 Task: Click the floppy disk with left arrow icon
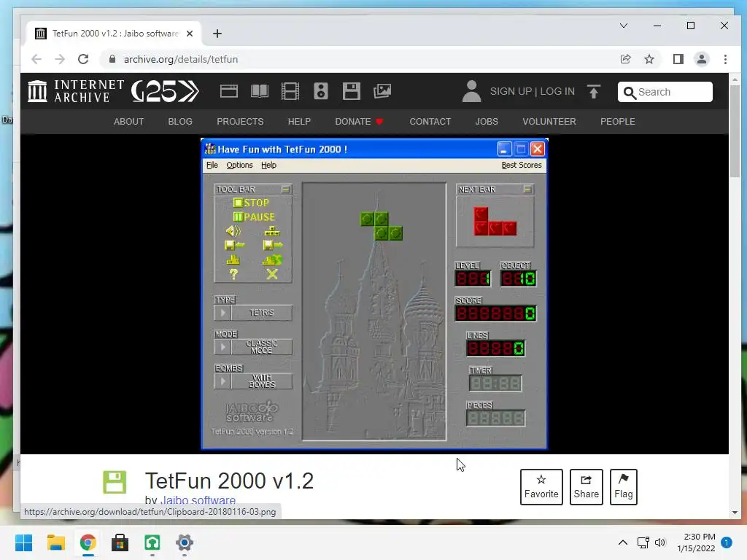234,245
